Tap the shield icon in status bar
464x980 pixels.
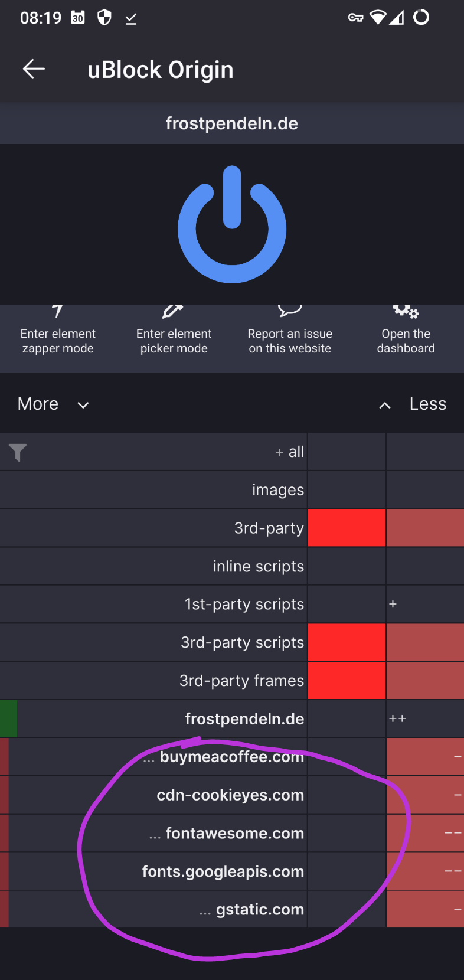(104, 18)
